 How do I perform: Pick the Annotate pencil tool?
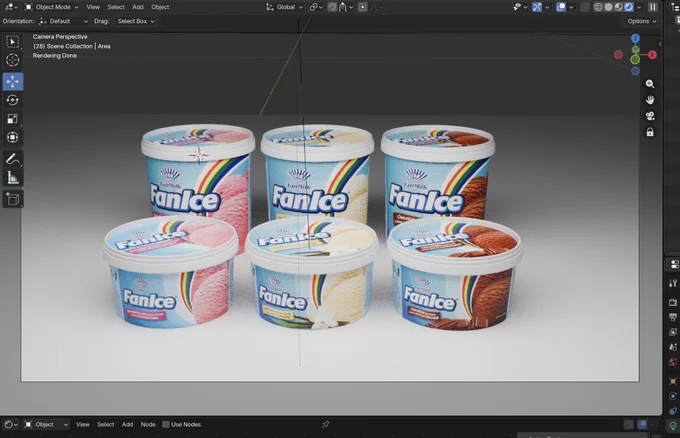[13, 159]
